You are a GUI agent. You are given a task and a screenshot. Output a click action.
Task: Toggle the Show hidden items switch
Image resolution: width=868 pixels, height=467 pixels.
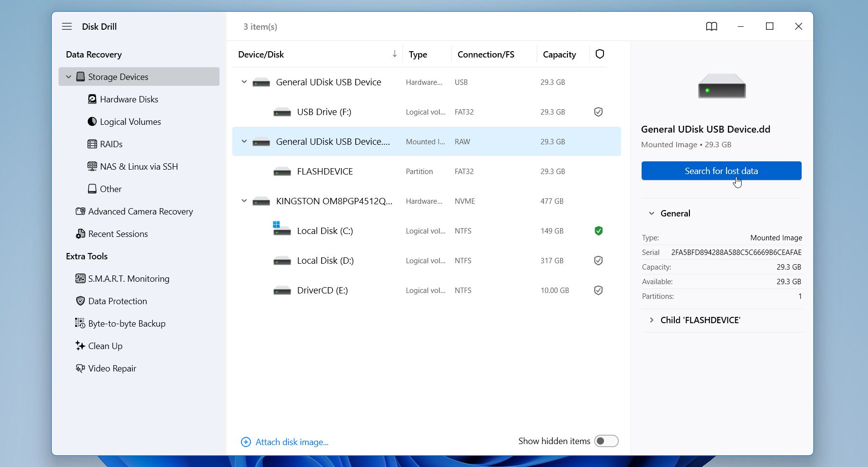(x=606, y=441)
